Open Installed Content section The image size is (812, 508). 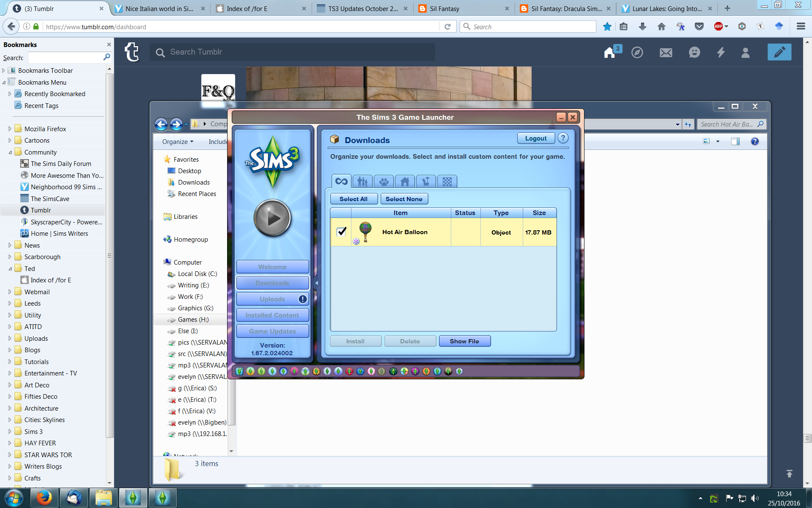[272, 315]
